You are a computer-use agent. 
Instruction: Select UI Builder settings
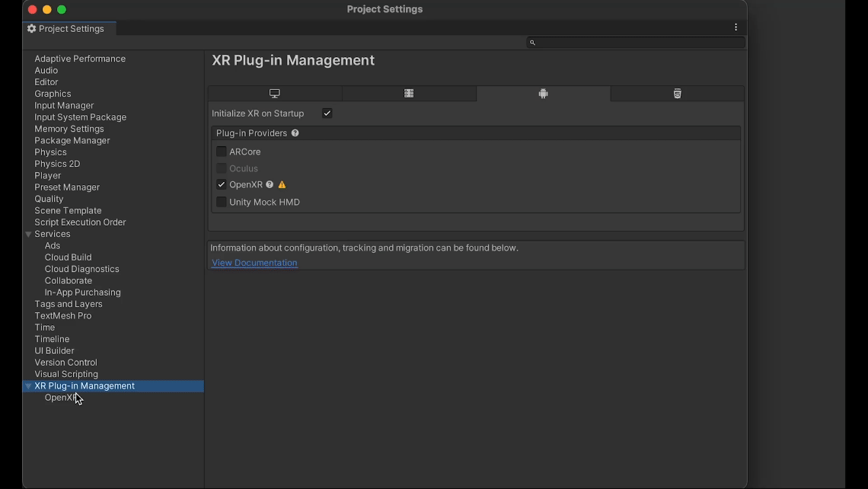[54, 350]
